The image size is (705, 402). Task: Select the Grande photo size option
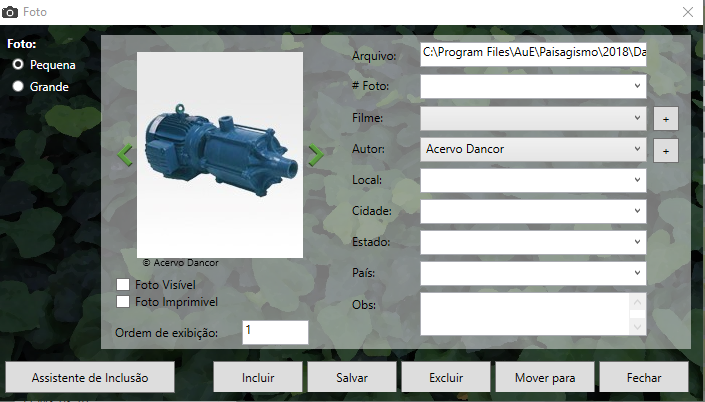[18, 86]
